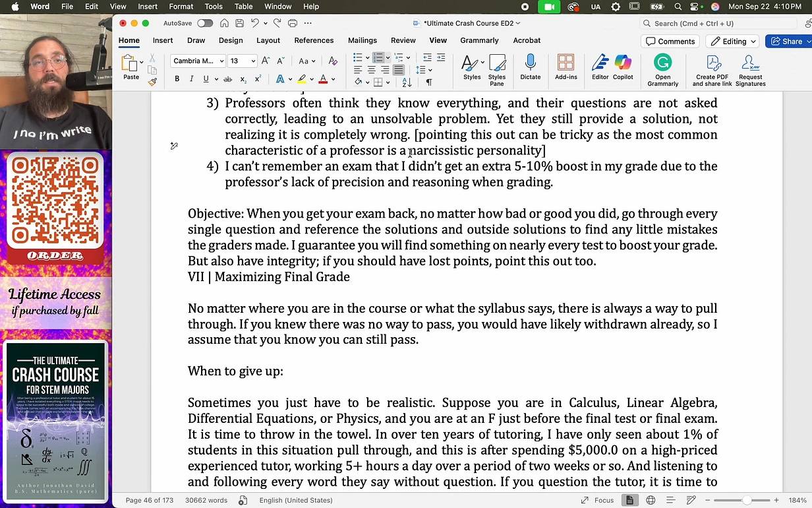The height and width of the screenshot is (508, 812).
Task: Toggle justified text alignment
Action: (x=399, y=70)
